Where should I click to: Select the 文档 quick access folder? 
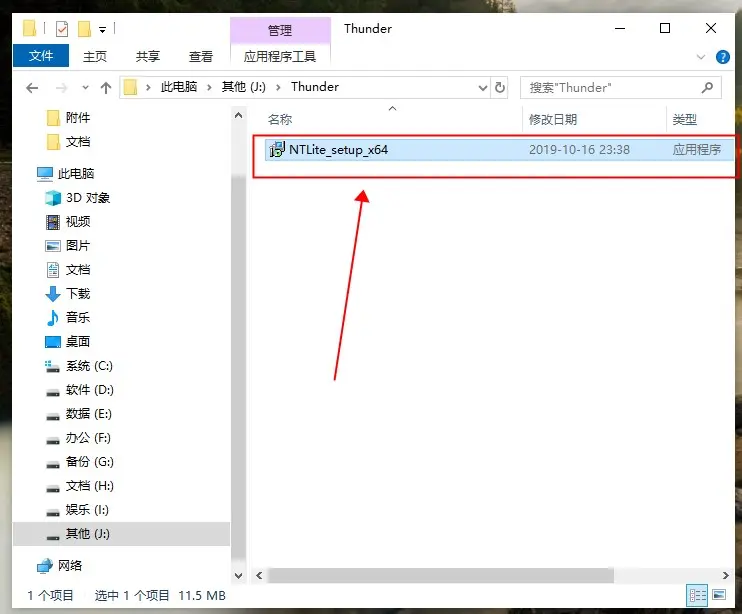[x=69, y=142]
